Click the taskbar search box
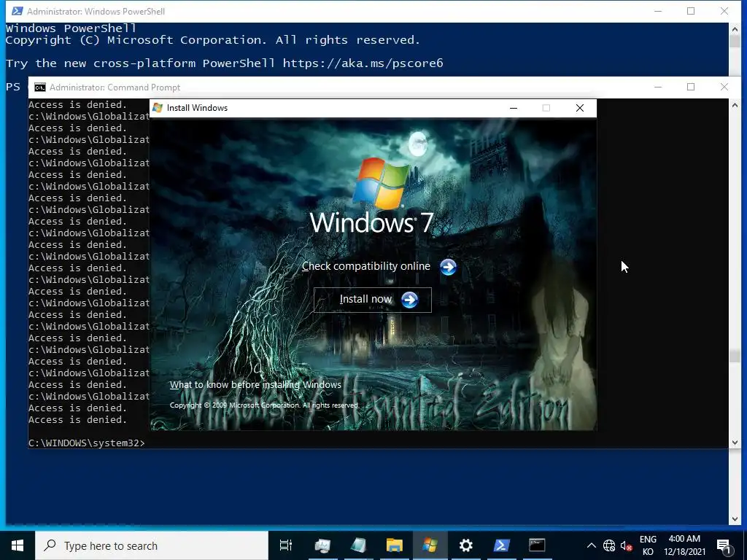The image size is (747, 560). [152, 545]
